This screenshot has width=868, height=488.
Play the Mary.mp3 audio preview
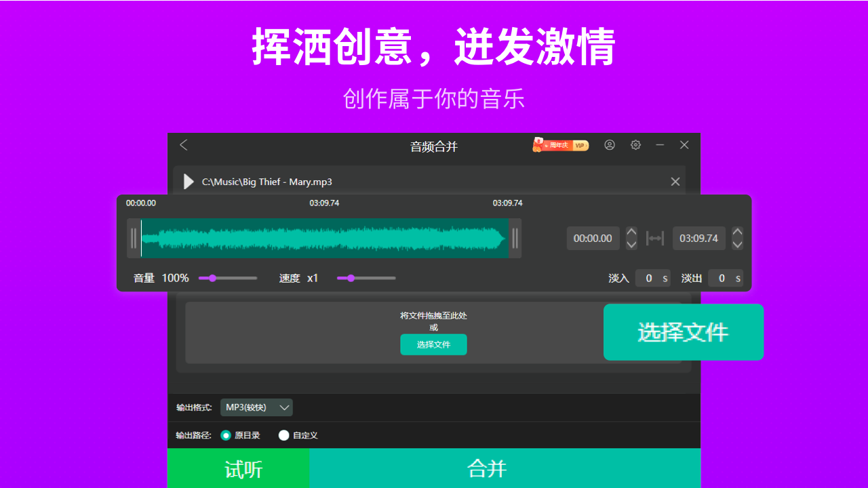188,181
